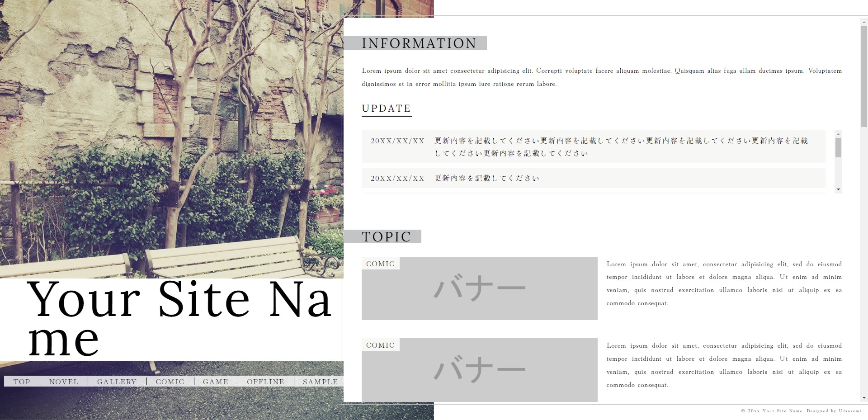Go to the GALLERY section
The image size is (868, 420).
click(x=117, y=382)
